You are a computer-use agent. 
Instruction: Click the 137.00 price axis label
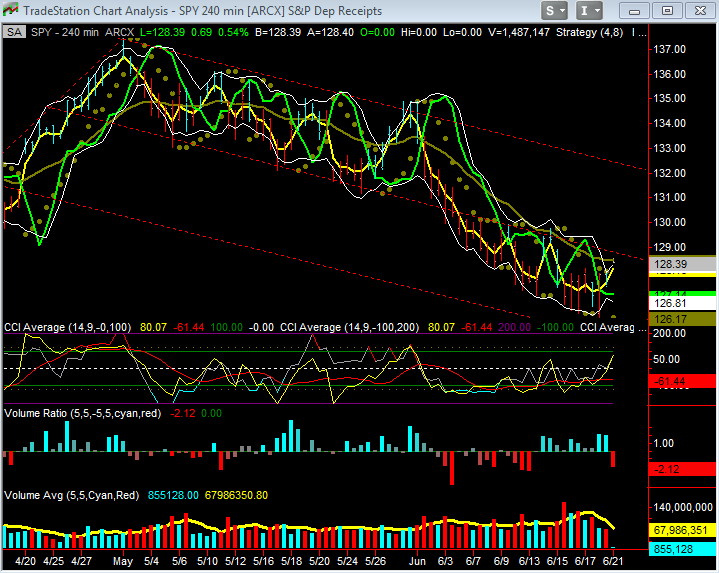click(x=669, y=49)
